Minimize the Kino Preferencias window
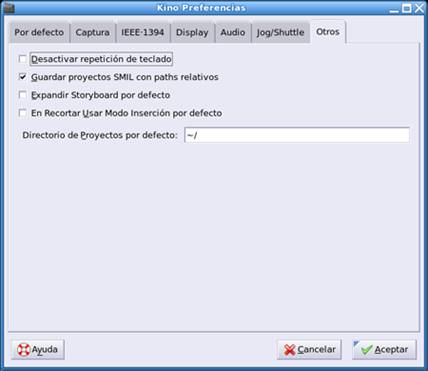 pyautogui.click(x=394, y=9)
